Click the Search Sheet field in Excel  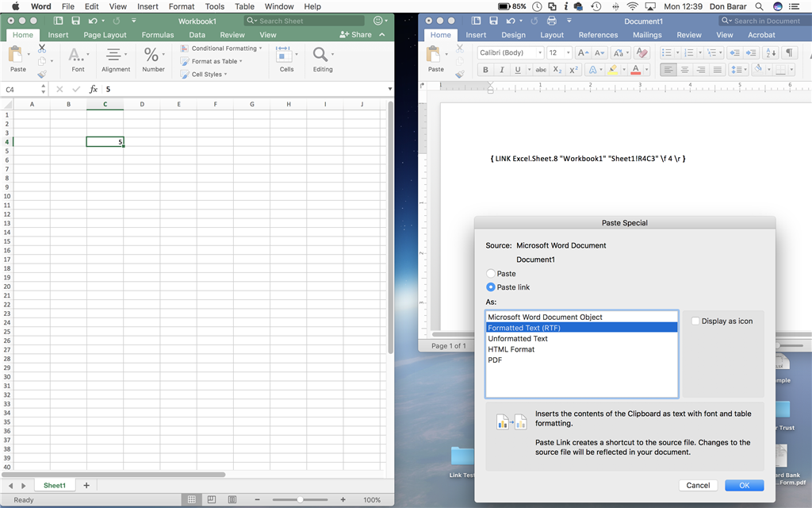coord(304,21)
